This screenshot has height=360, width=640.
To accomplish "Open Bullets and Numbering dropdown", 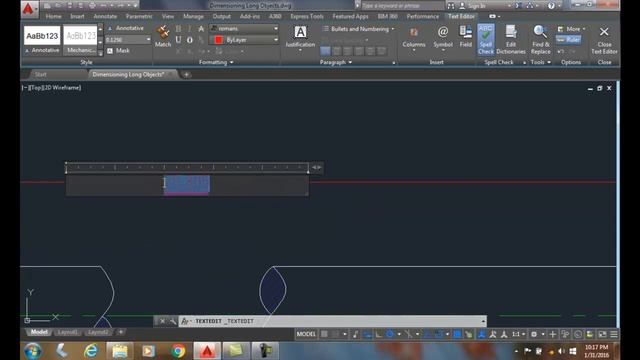I will (x=358, y=29).
